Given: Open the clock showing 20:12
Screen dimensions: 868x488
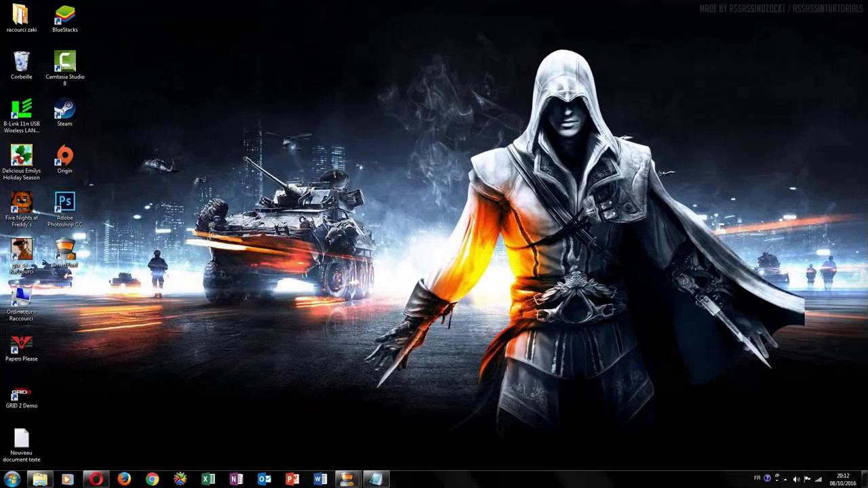Looking at the screenshot, I should tap(843, 479).
